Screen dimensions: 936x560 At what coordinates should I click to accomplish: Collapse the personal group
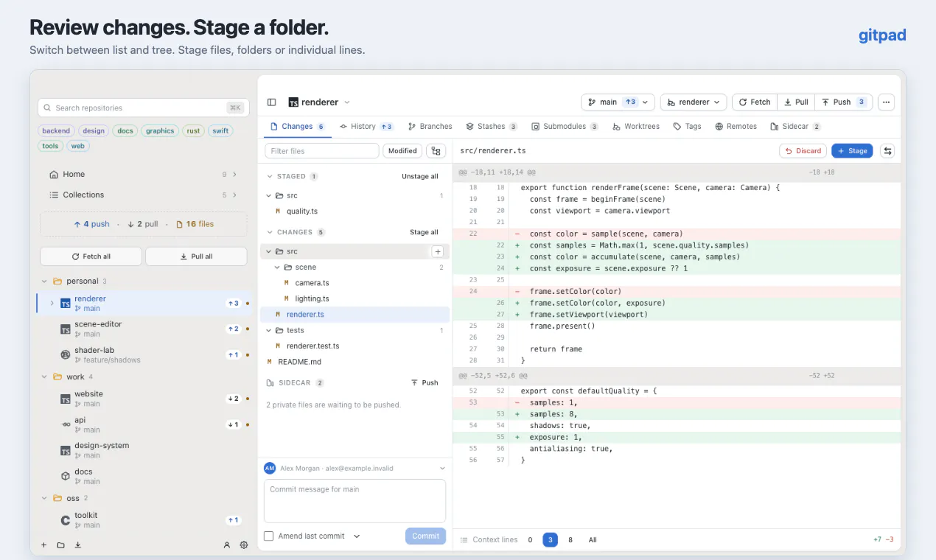point(43,281)
